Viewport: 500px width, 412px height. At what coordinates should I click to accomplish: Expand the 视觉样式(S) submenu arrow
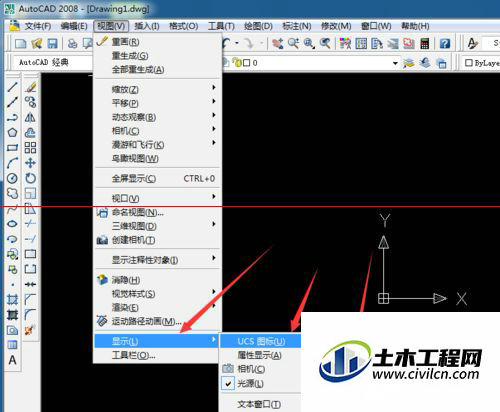click(x=214, y=292)
